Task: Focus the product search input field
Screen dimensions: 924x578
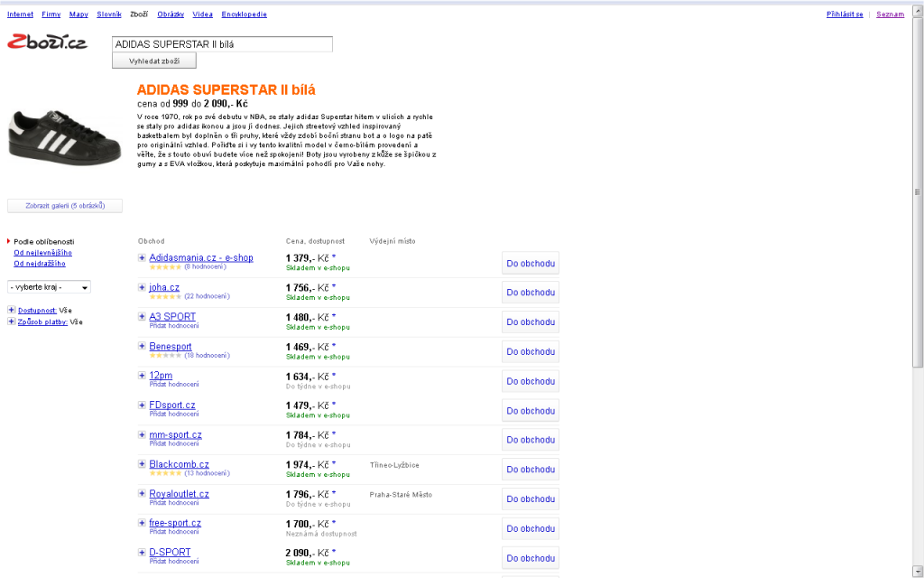Action: pos(222,44)
